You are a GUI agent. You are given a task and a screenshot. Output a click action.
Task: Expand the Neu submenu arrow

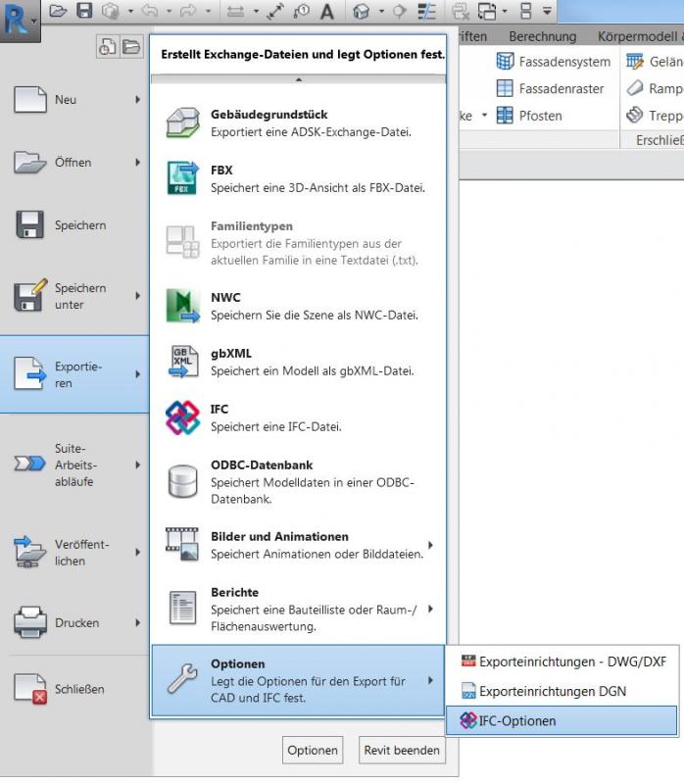coord(138,99)
